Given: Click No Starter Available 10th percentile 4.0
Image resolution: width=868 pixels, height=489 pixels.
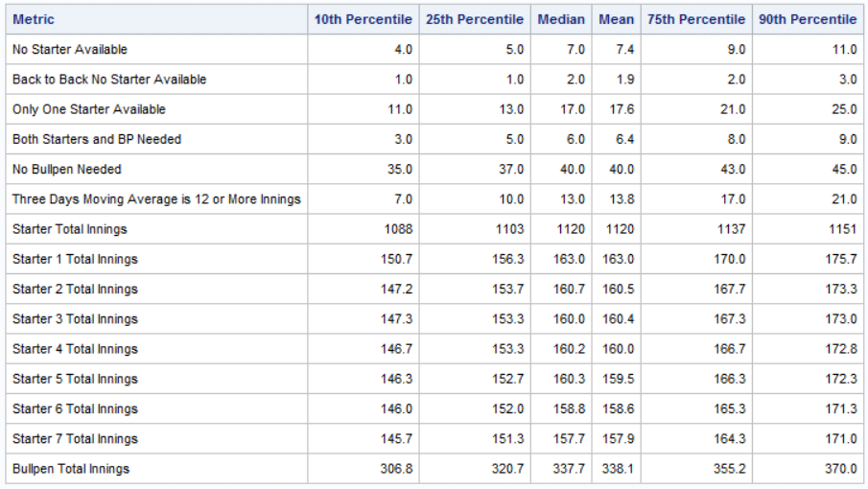Looking at the screenshot, I should [404, 49].
